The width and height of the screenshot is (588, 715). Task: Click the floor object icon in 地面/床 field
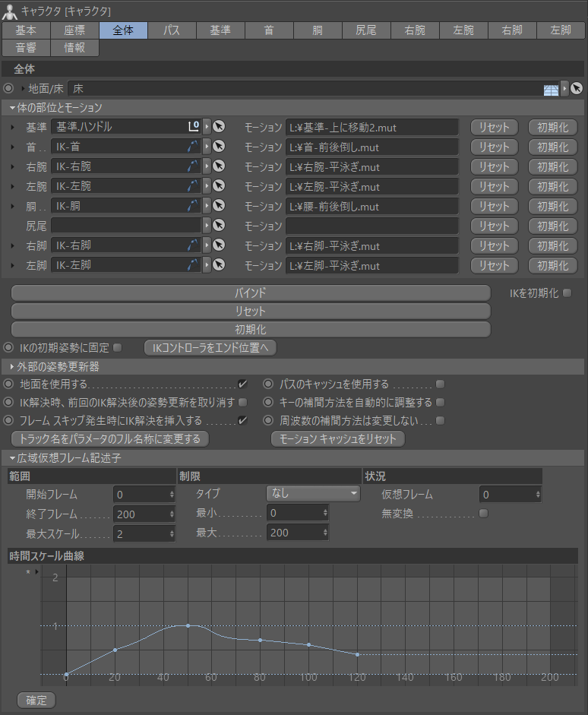click(552, 89)
